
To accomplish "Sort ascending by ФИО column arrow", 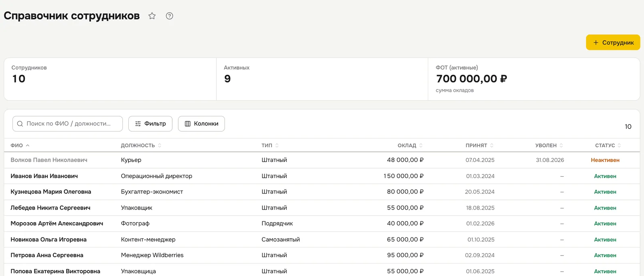I will coord(27,146).
